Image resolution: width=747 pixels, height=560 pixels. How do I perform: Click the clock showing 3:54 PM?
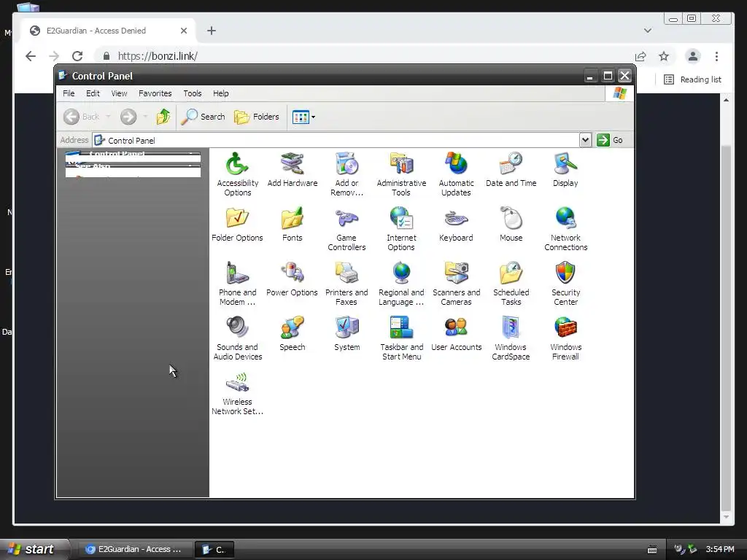720,549
